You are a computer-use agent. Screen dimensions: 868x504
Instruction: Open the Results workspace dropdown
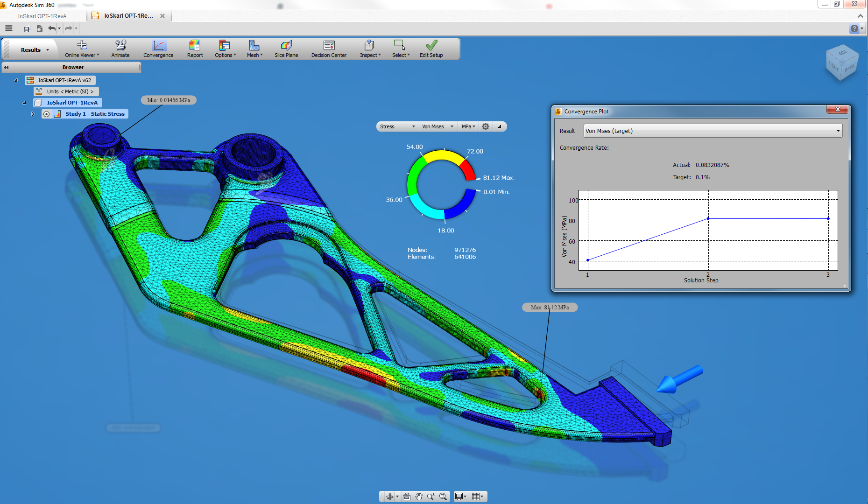(x=35, y=50)
